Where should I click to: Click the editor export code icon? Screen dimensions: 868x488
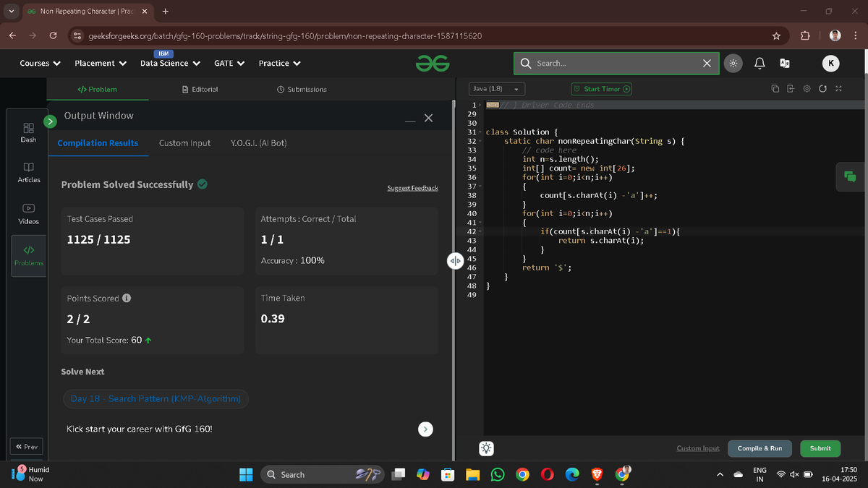[791, 89]
